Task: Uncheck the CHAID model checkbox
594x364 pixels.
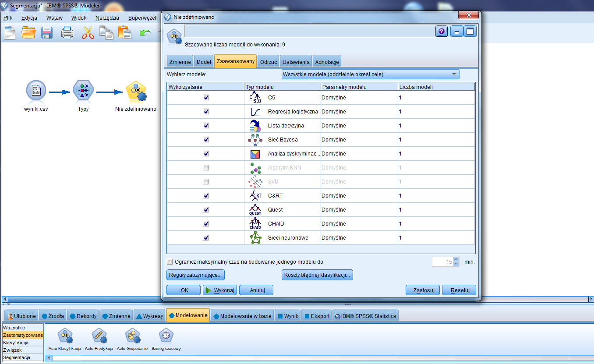Action: [205, 224]
